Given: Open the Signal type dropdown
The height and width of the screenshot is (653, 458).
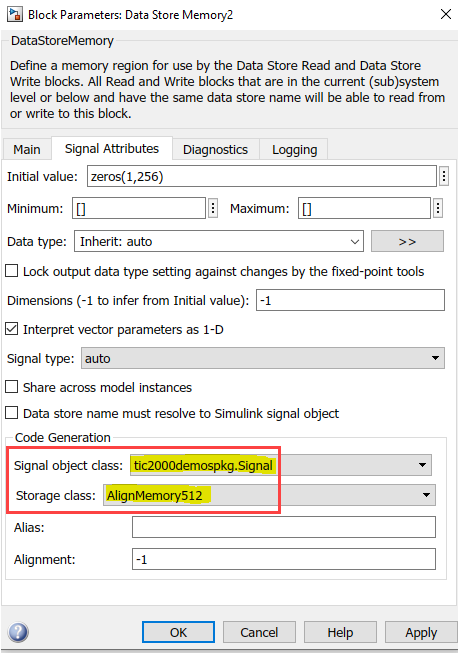Looking at the screenshot, I should [x=263, y=358].
